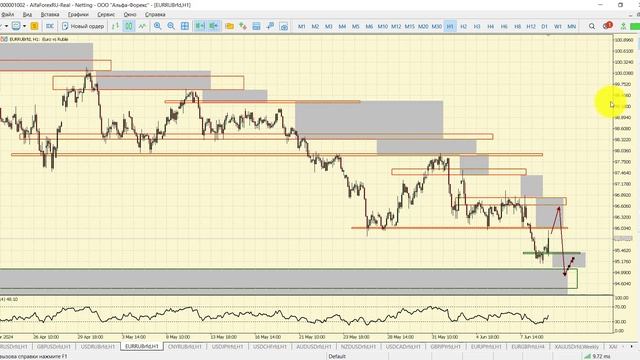Click the tile windows grid icon

point(185,26)
